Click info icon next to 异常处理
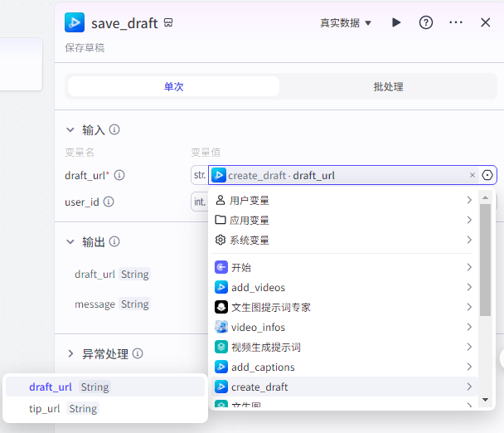 tap(138, 354)
